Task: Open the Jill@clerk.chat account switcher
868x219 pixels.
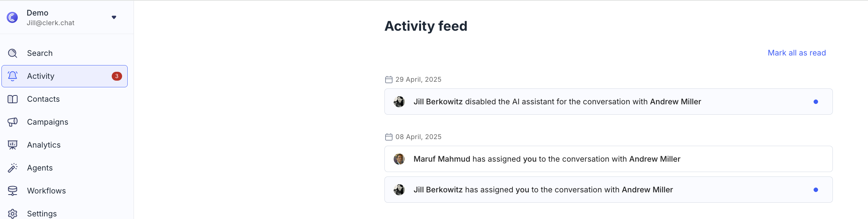Action: [51, 23]
